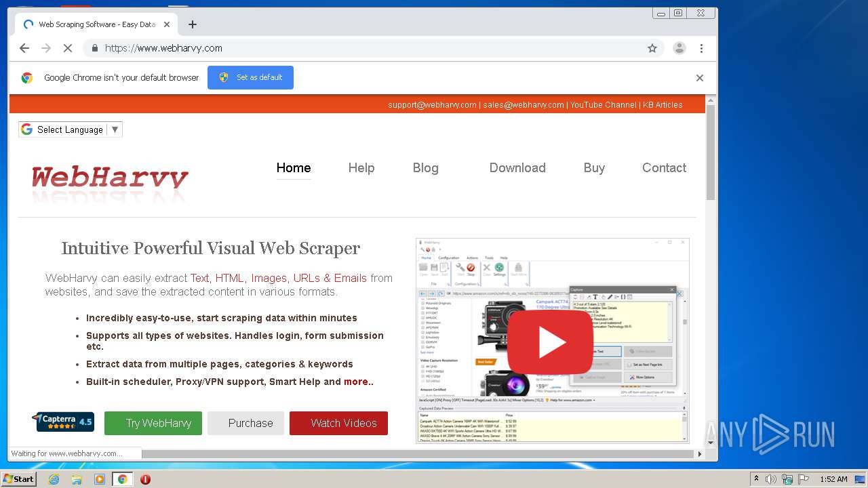The height and width of the screenshot is (488, 868).
Task: Select the Chrome taskbar icon
Action: [x=122, y=479]
